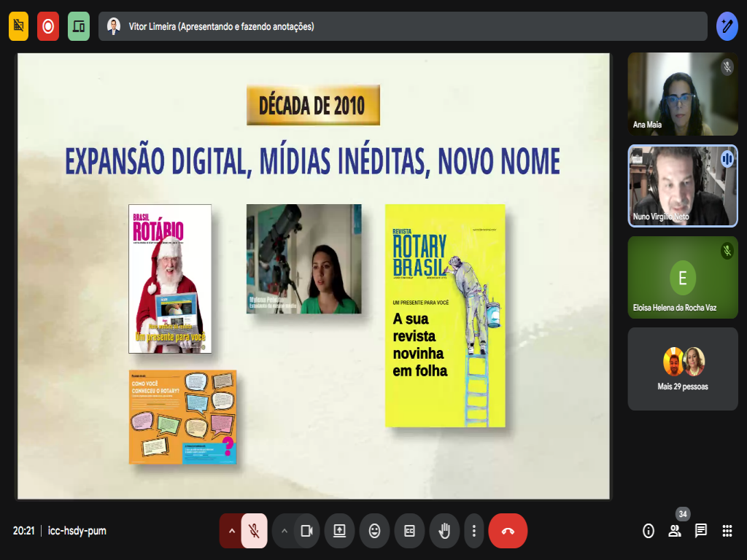Expand the audio settings chevron
This screenshot has width=747, height=560.
(x=232, y=531)
